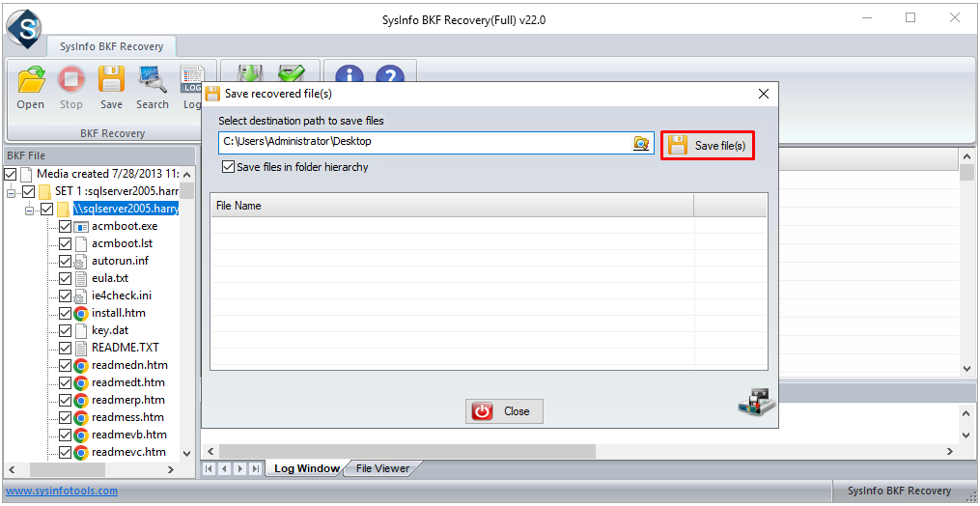Select the readmess.htm file name
This screenshot has width=980, height=506.
tap(127, 417)
